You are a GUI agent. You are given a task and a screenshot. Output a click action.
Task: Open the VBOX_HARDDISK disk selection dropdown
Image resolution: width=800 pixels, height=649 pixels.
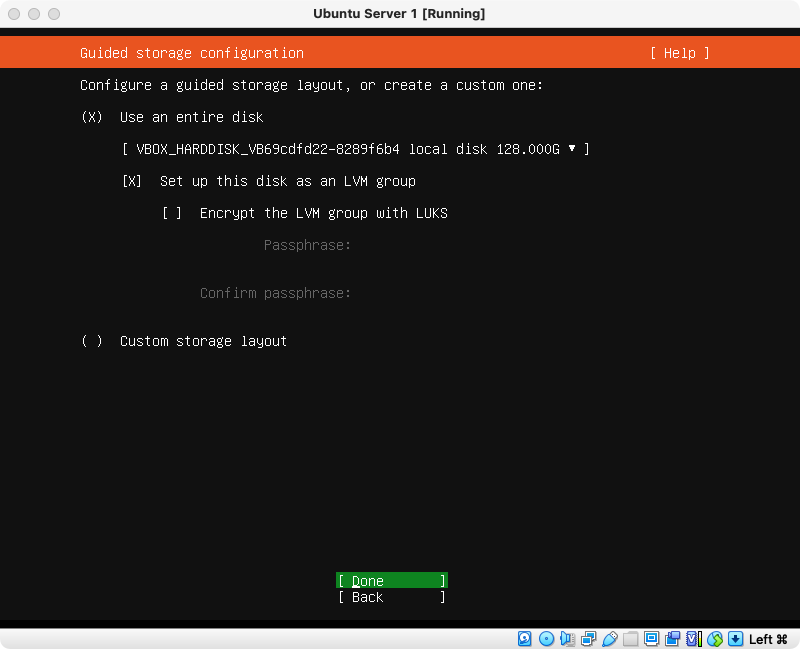(x=355, y=149)
